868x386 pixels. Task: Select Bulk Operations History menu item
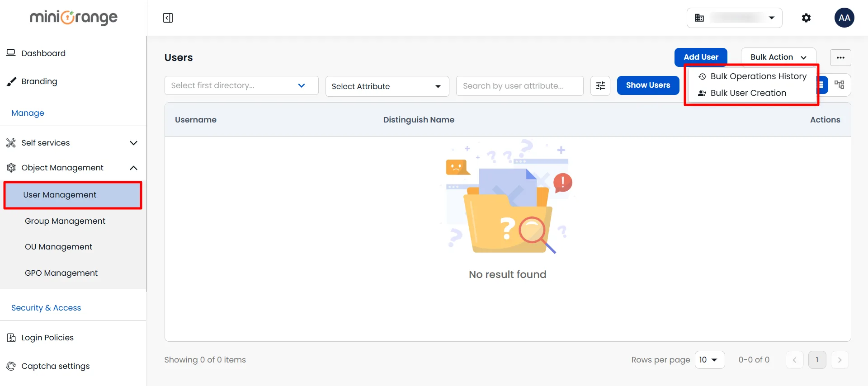(752, 76)
